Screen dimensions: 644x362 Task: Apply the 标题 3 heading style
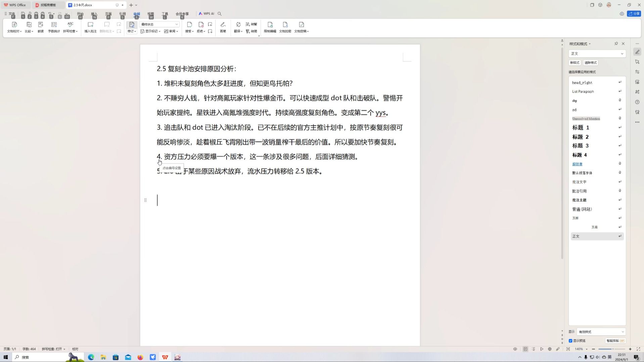pos(597,146)
